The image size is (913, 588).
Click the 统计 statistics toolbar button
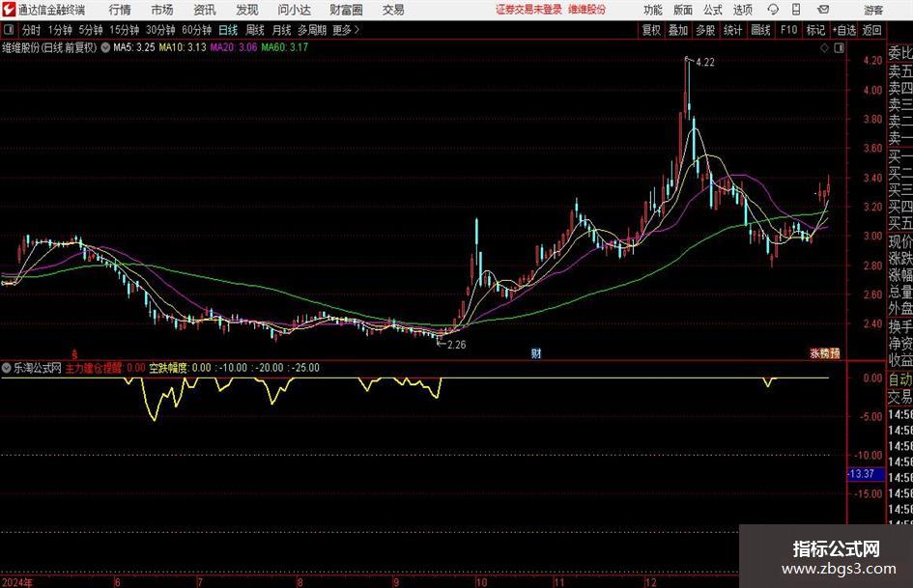(x=732, y=30)
